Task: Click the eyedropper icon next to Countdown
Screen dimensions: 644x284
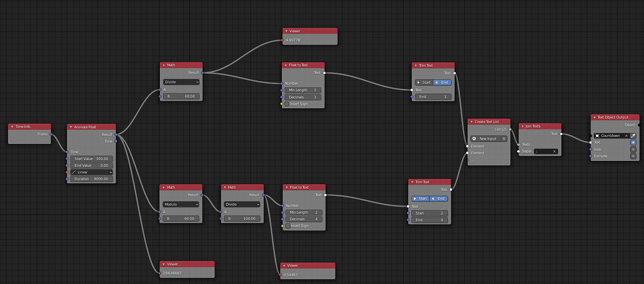Action: [633, 135]
